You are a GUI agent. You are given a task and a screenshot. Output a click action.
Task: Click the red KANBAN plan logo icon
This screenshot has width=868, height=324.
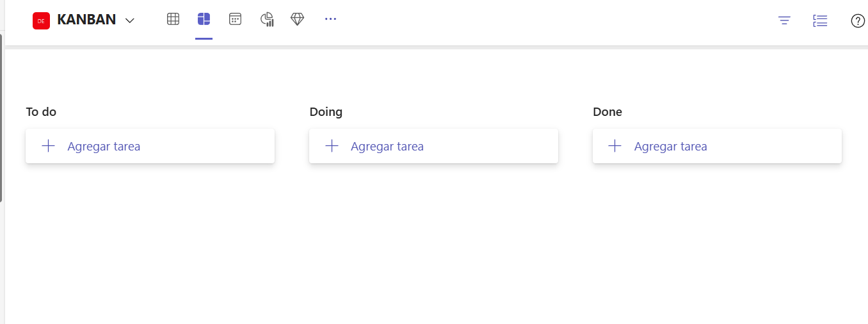coord(41,20)
